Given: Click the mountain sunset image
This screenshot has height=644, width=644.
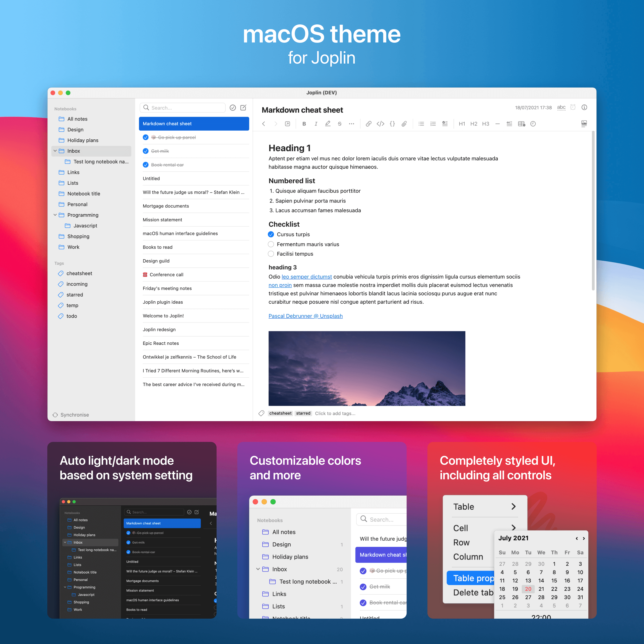Looking at the screenshot, I should (367, 368).
